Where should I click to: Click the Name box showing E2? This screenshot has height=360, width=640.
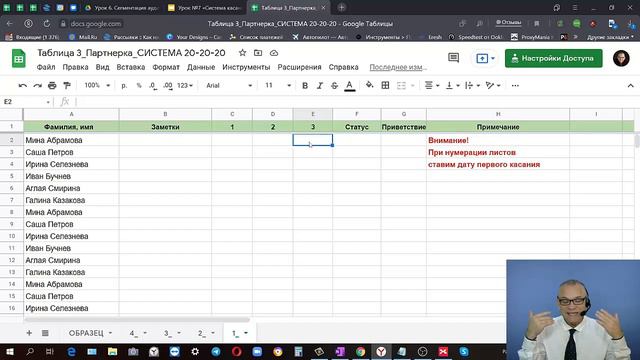(26, 102)
